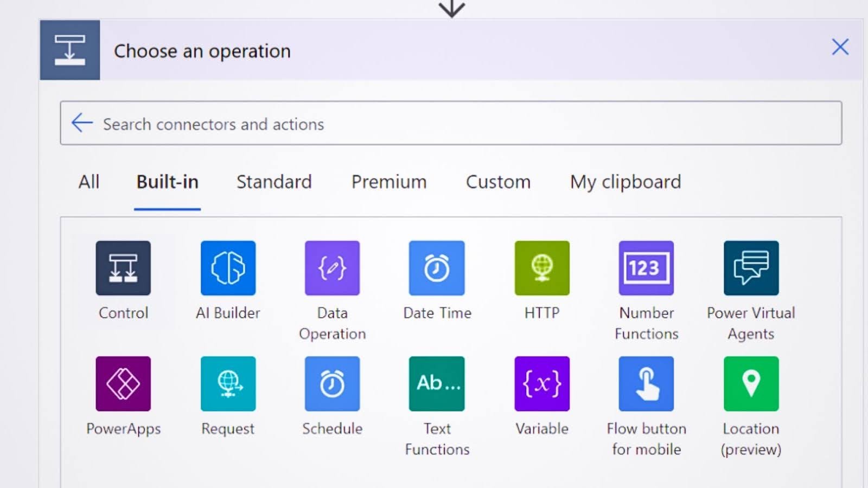Click the back arrow in search box
Image resolution: width=868 pixels, height=488 pixels.
pyautogui.click(x=82, y=123)
